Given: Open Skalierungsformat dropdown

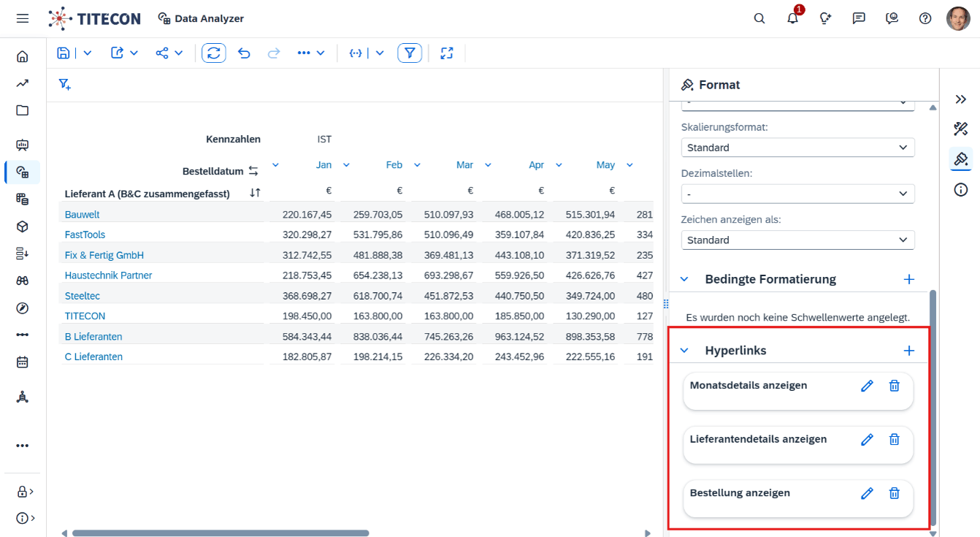Looking at the screenshot, I should click(797, 148).
